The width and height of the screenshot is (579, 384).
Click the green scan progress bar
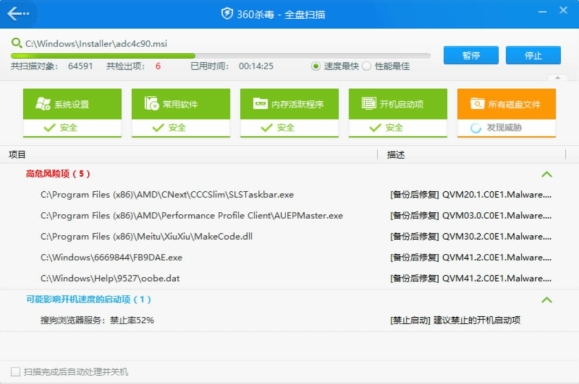point(221,56)
